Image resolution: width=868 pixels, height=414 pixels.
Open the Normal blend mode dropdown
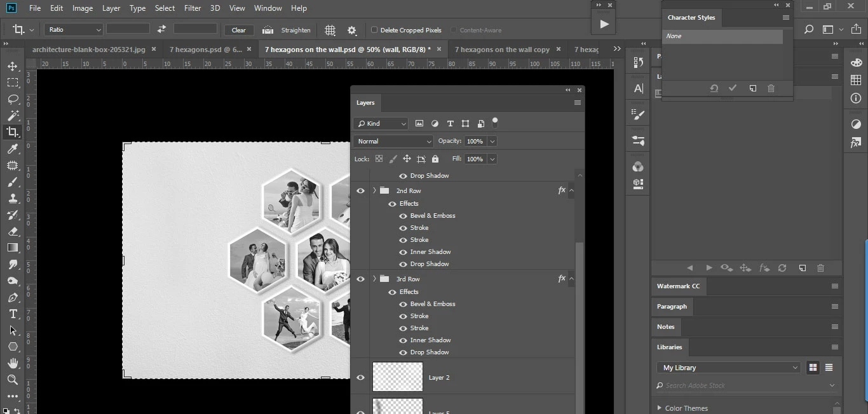pos(393,141)
